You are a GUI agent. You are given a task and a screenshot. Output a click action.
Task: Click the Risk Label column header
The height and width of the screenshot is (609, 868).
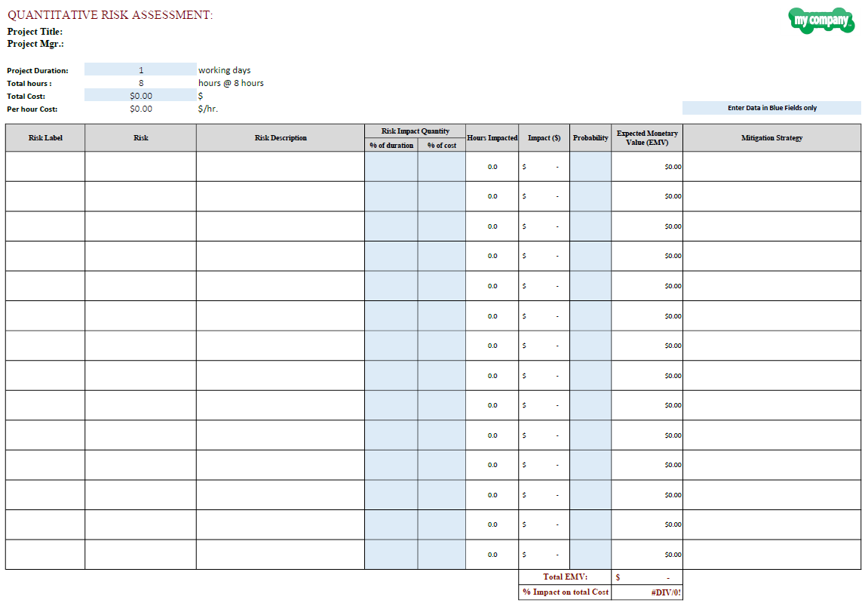(45, 137)
